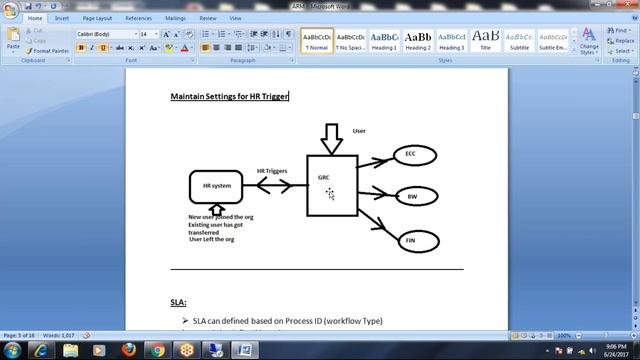
Task: Toggle Show/Hide paragraph marks
Action: tap(288, 34)
